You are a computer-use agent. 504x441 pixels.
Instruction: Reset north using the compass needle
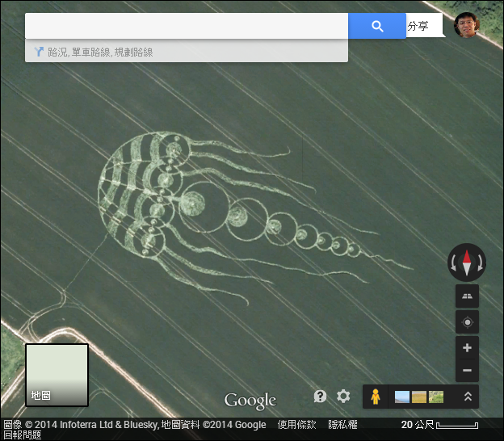click(x=467, y=262)
